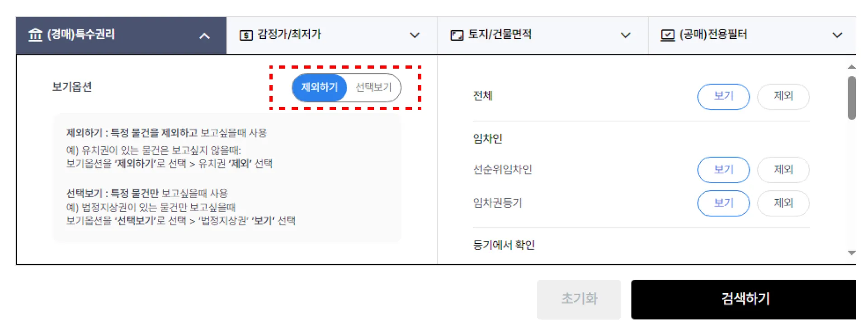Viewport: 868px width, 330px height.
Task: Select 제외 for 임차권등기
Action: (783, 203)
